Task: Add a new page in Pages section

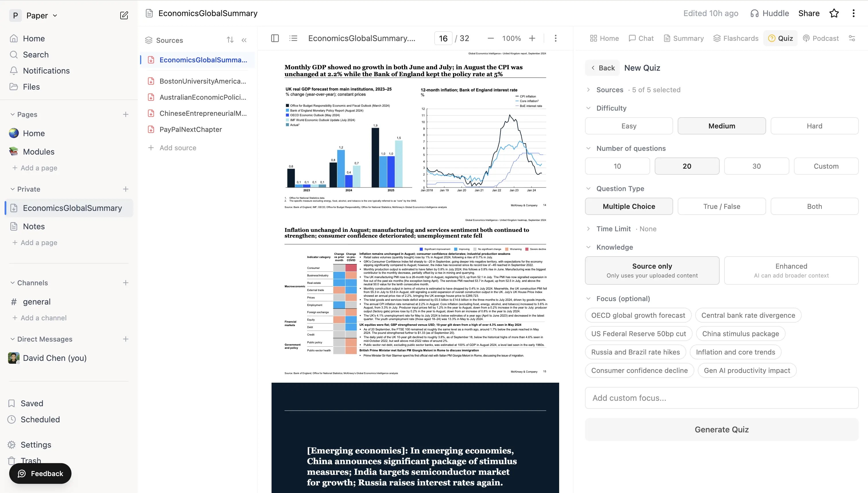Action: tap(125, 114)
